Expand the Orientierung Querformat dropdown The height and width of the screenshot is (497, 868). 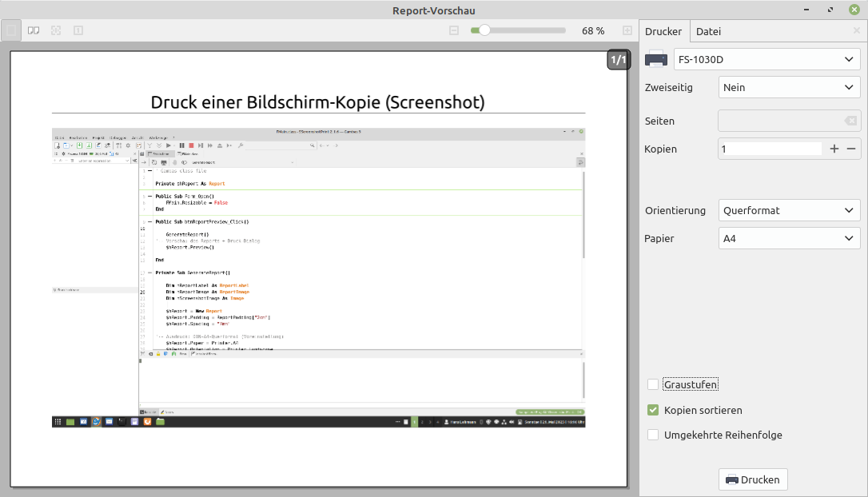[x=789, y=211]
